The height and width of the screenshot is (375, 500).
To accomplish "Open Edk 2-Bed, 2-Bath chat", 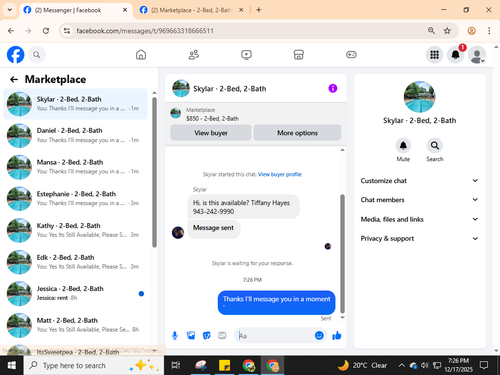I will 75,262.
